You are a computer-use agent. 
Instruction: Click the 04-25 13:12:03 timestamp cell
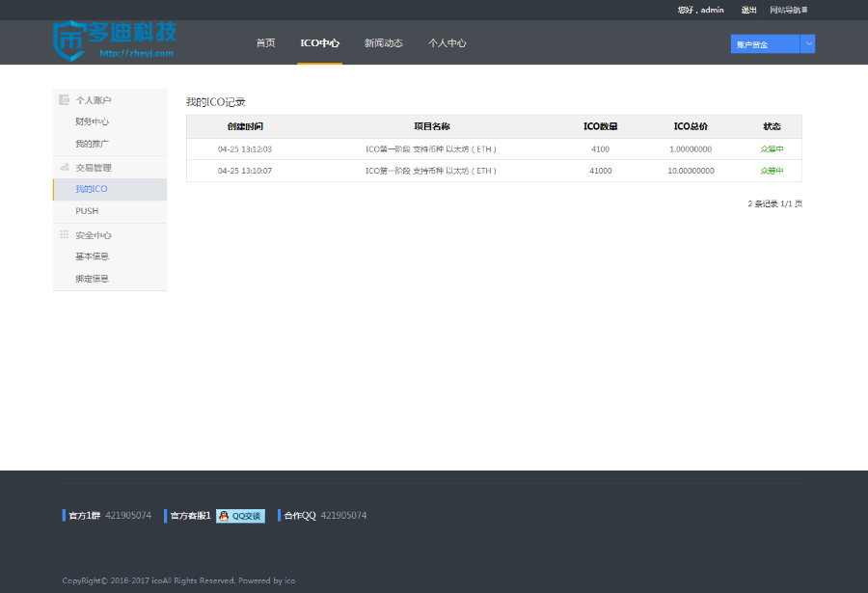245,148
